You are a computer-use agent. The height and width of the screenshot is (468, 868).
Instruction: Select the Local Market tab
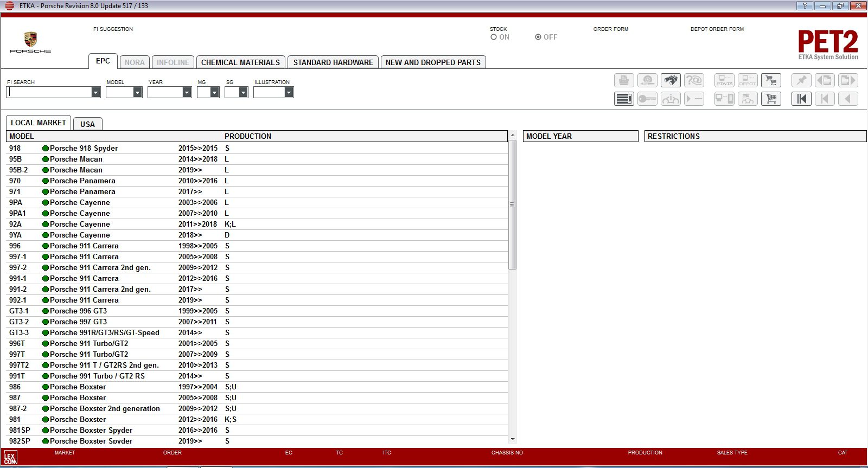tap(39, 123)
